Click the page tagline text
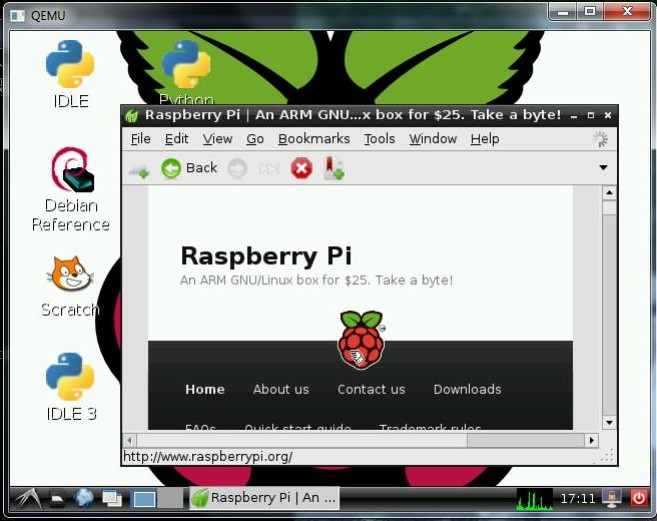 316,280
